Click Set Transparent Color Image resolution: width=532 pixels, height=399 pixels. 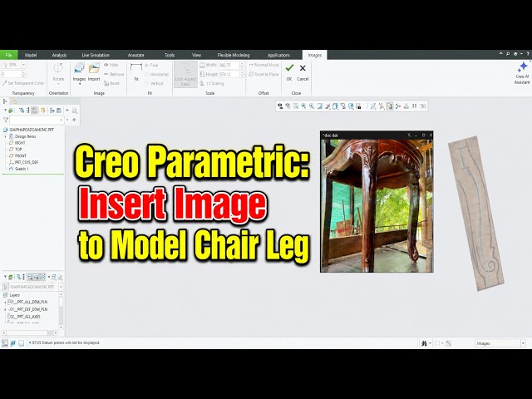(23, 83)
